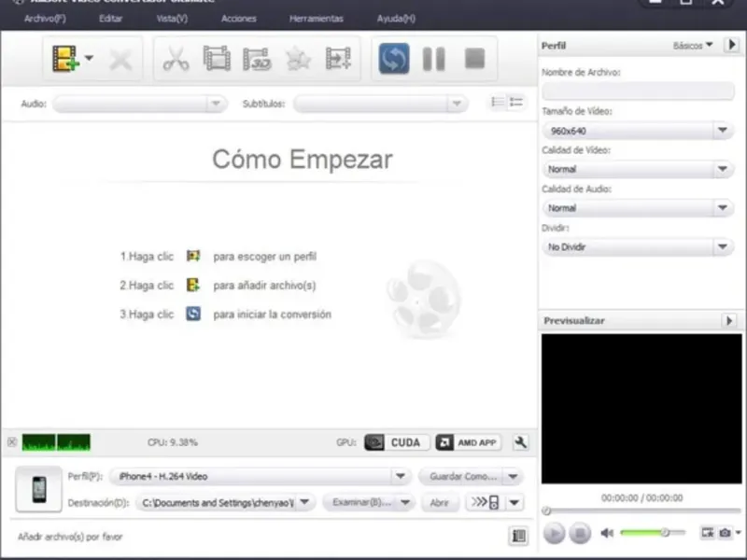Open the Examinar dropdown arrow

click(x=405, y=502)
